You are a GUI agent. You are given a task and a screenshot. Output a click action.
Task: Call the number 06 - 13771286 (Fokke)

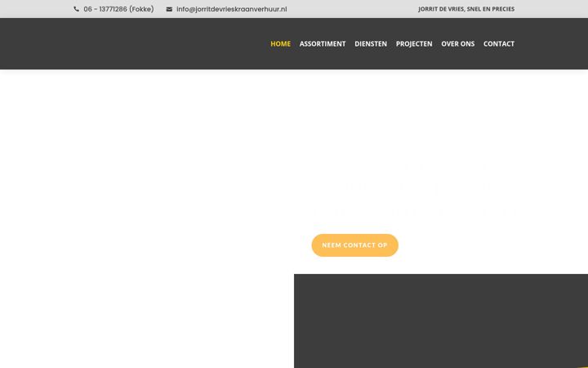click(118, 9)
